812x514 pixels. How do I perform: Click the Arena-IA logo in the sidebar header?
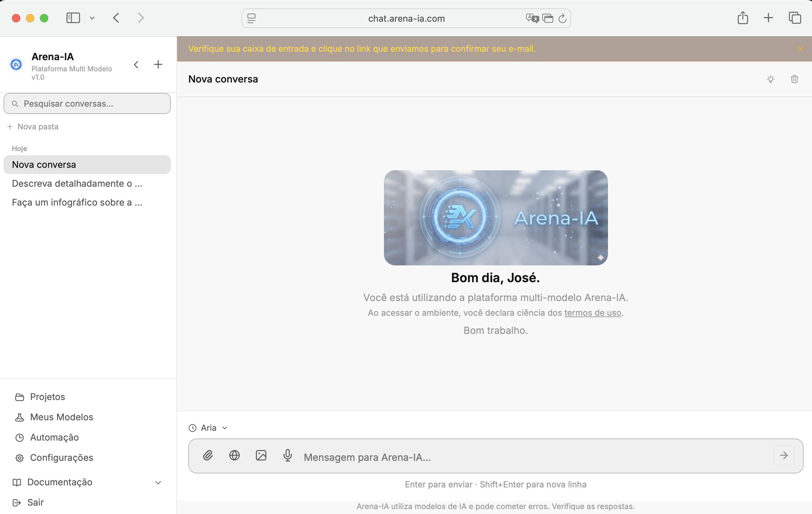pyautogui.click(x=16, y=64)
